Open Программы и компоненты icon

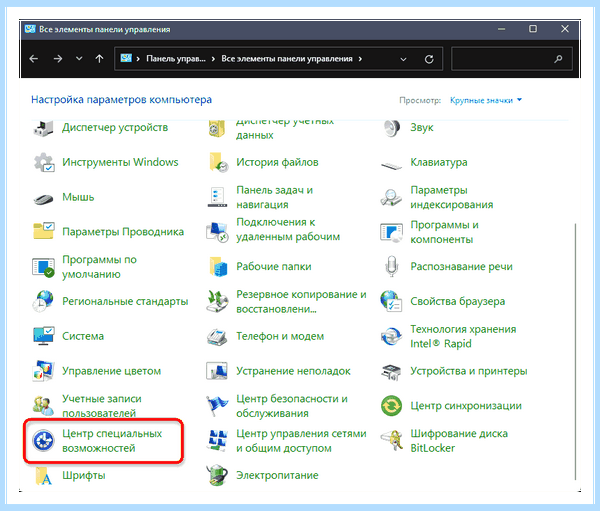(x=391, y=232)
